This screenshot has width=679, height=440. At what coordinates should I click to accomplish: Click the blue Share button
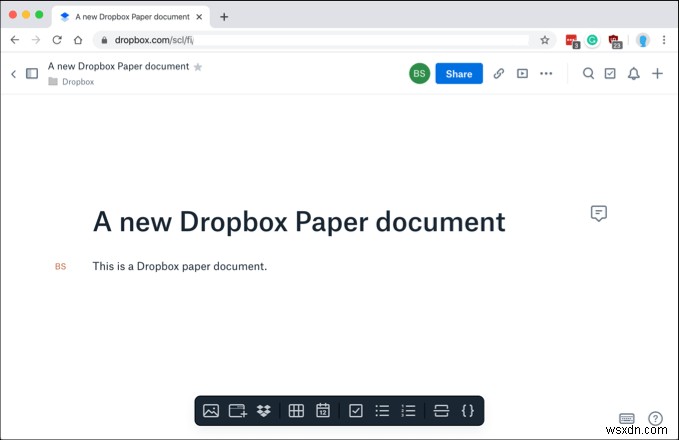pos(459,74)
